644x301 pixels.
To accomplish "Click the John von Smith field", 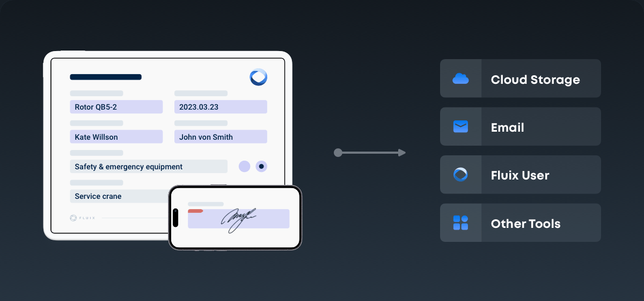I will point(221,137).
